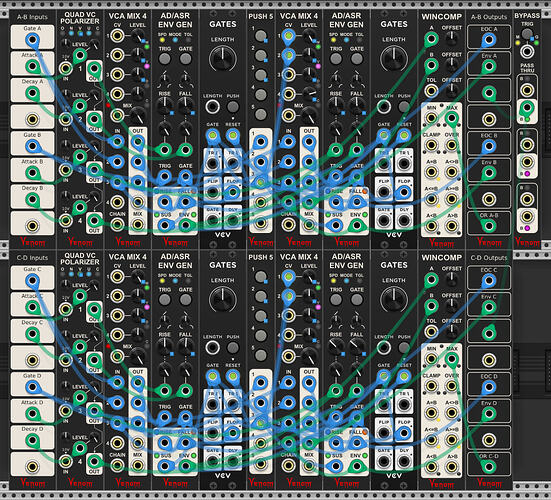The image size is (551, 500).
Task: Toggle button 1 on top-row PUSH 5
Action: [261, 35]
